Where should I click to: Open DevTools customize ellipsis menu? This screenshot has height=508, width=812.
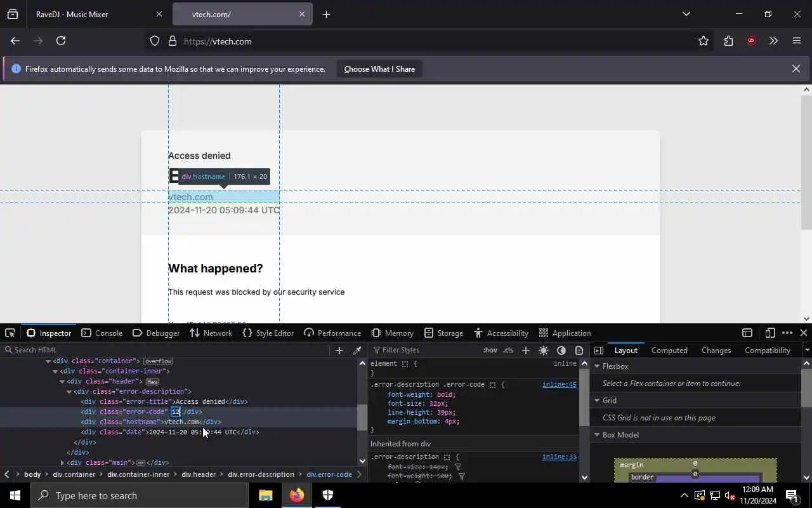[787, 333]
